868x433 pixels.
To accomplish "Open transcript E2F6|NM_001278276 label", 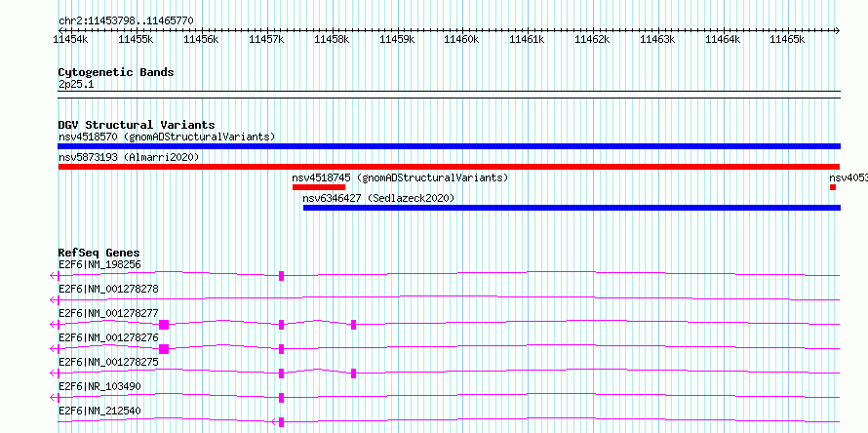I will click(x=108, y=337).
